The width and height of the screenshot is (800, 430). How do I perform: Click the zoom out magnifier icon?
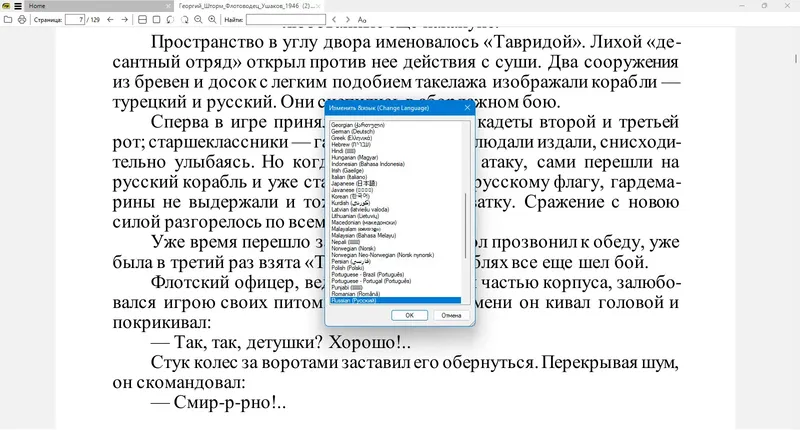198,19
